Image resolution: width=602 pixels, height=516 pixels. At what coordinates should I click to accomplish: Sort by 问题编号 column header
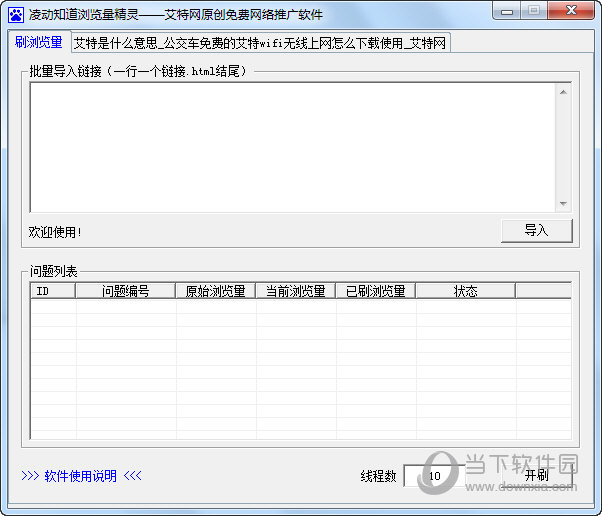pyautogui.click(x=125, y=291)
